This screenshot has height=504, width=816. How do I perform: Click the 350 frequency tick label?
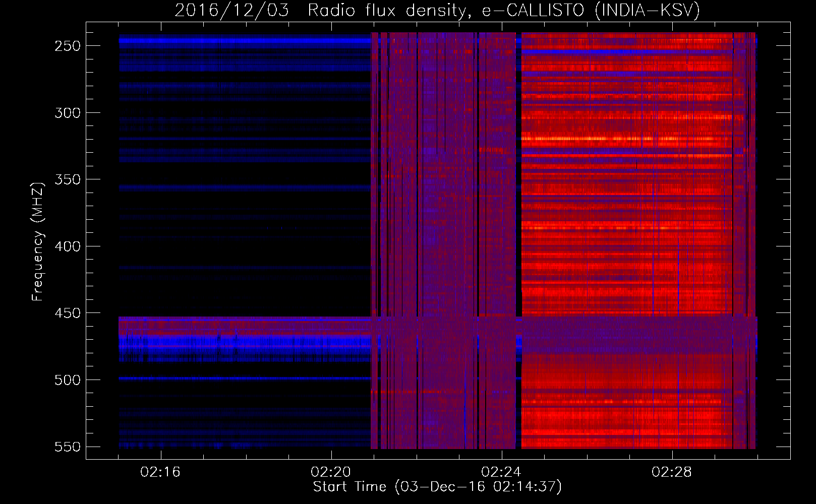pos(68,179)
